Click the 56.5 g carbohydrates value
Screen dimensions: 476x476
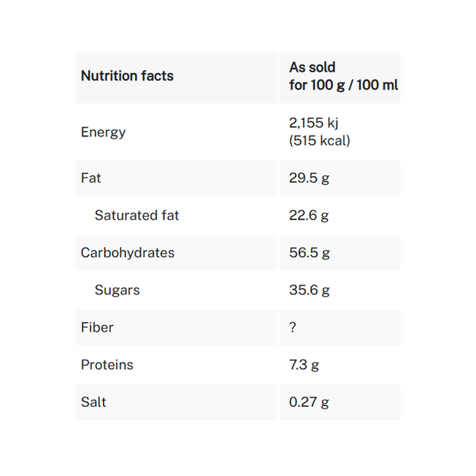(309, 252)
